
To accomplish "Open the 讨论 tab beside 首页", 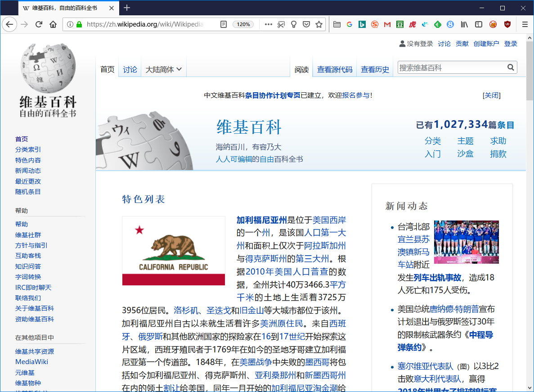I will click(130, 69).
